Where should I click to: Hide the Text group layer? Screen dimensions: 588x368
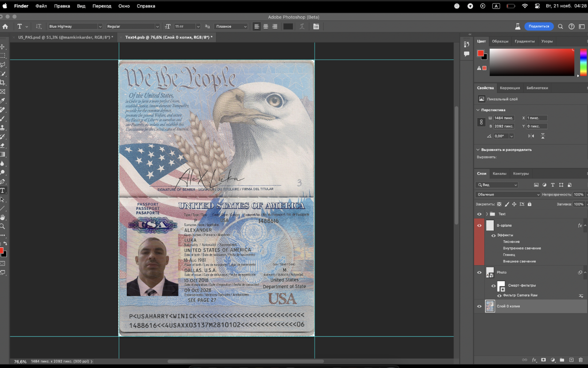(x=479, y=214)
